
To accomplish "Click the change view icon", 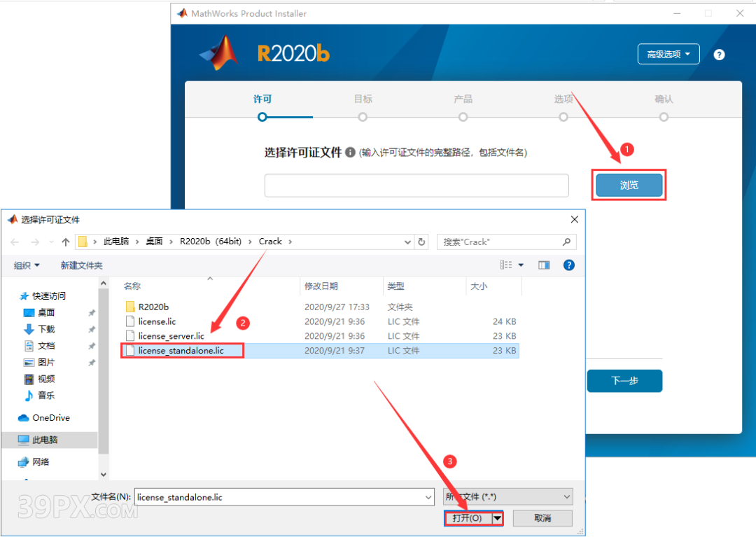I will pos(506,265).
